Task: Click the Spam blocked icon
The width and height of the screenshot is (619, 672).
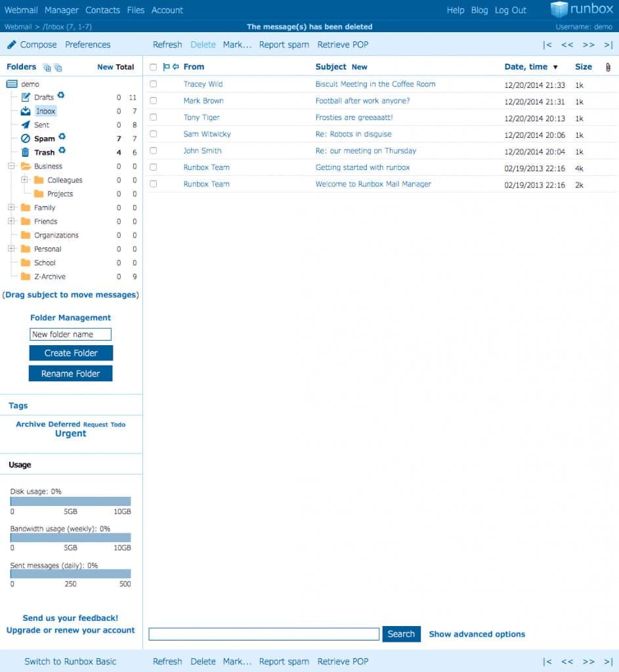Action: coord(26,138)
